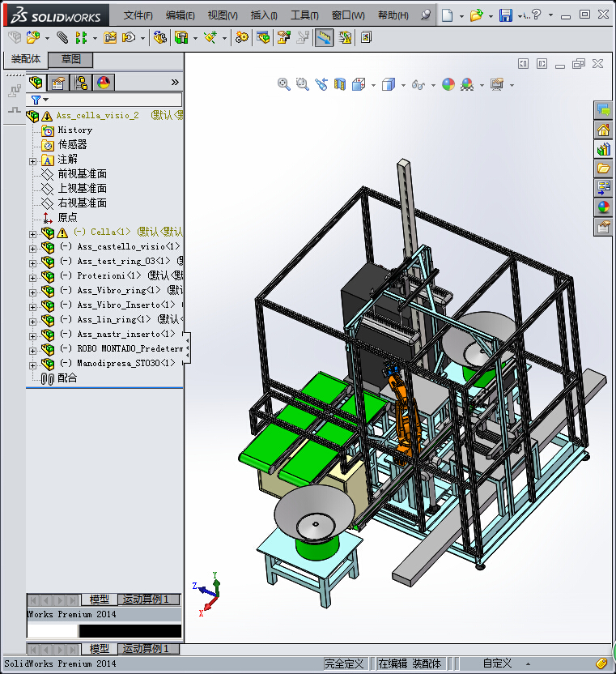
Task: Open the DisplayManager tab
Action: 104,82
